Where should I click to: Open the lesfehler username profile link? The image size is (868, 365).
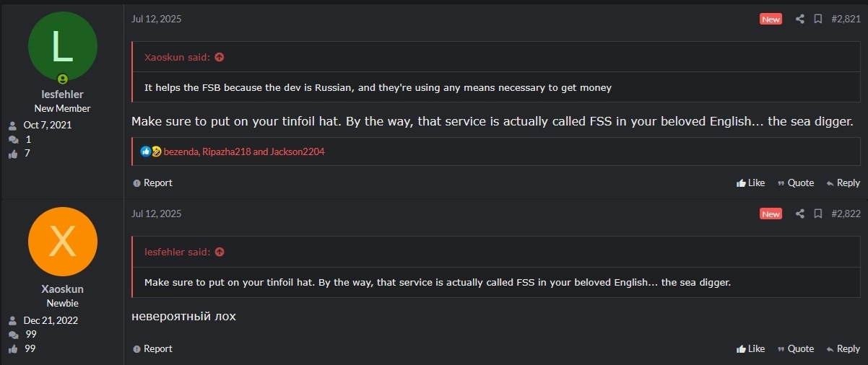coord(62,94)
